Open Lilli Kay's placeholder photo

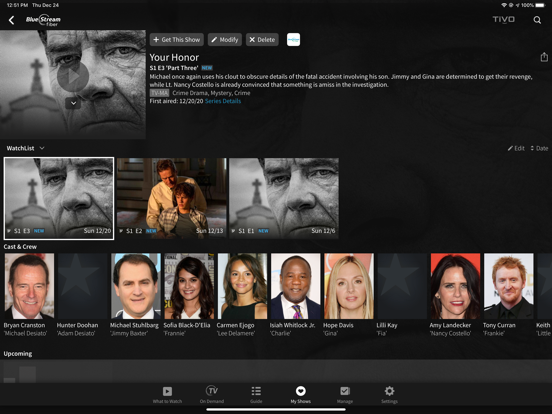[402, 286]
